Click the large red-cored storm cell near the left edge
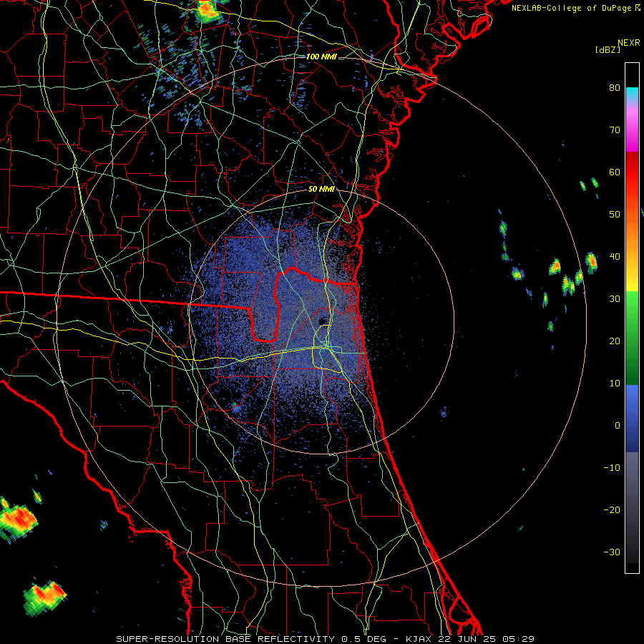Image resolution: width=644 pixels, height=644 pixels. pos(18,519)
